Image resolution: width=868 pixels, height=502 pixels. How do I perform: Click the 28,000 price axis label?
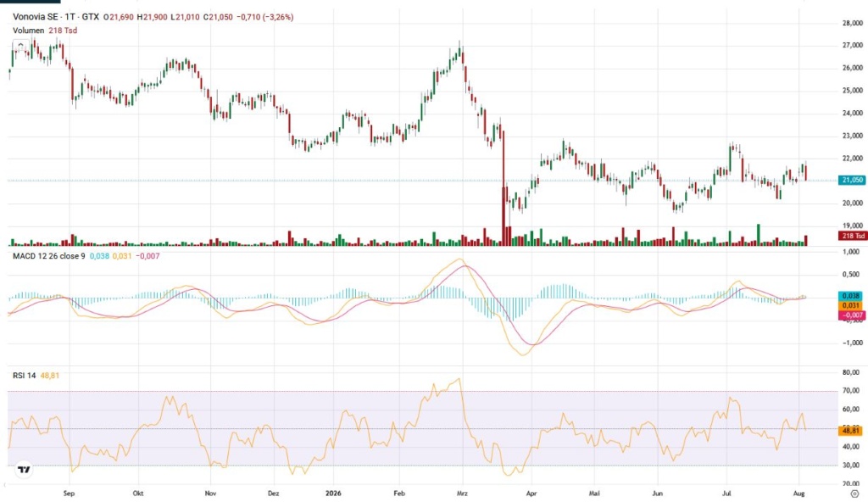[853, 23]
